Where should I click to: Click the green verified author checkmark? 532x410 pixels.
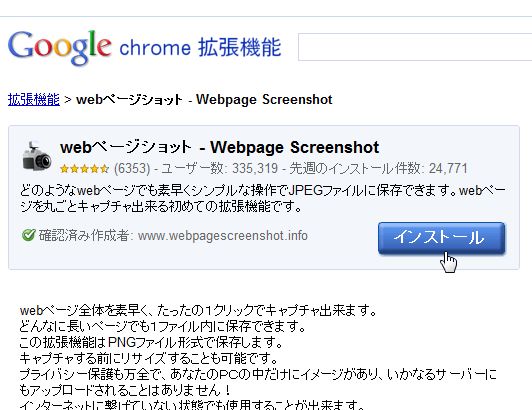click(x=28, y=235)
